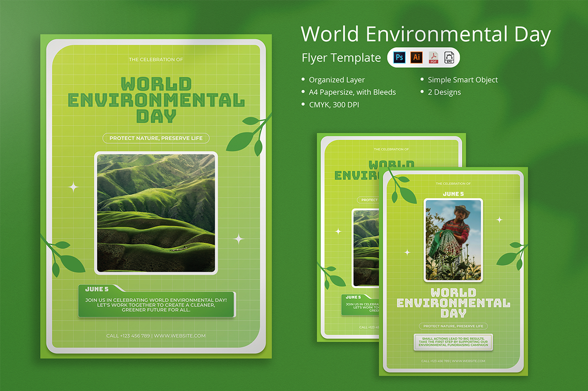Click the sparkle star left of the hills photo
The height and width of the screenshot is (391, 588).
(x=73, y=187)
